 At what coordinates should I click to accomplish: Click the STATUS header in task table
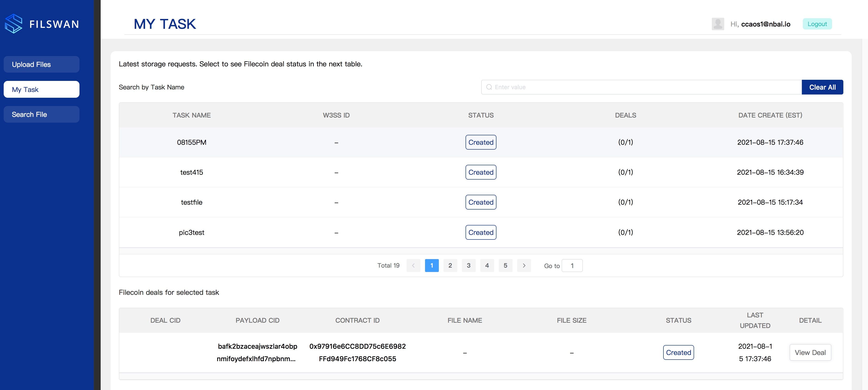tap(481, 115)
